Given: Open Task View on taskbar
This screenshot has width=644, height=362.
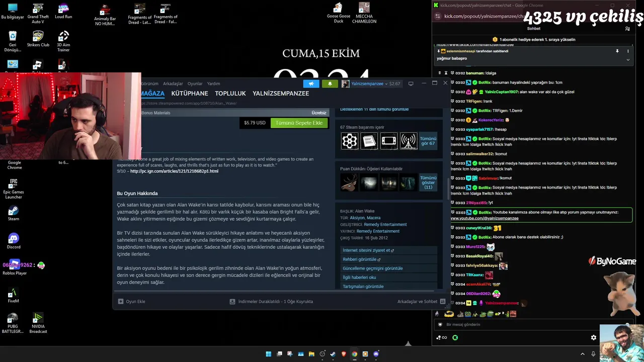Looking at the screenshot, I should pyautogui.click(x=280, y=354).
